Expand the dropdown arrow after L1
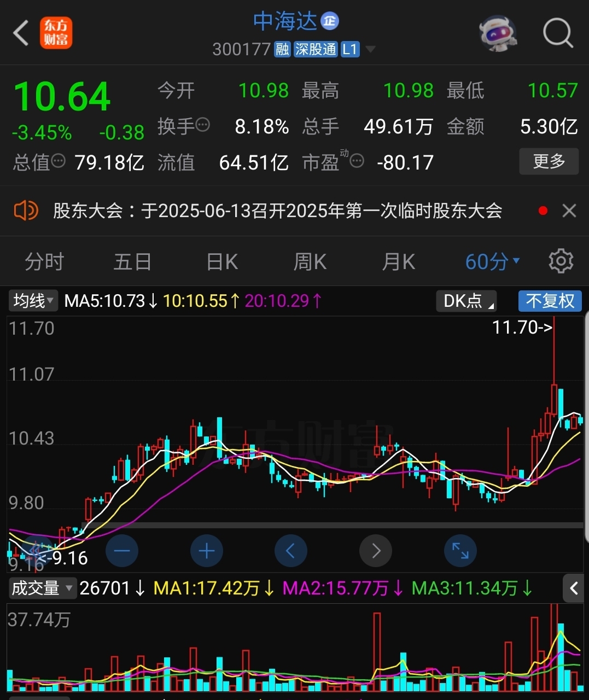 370,50
